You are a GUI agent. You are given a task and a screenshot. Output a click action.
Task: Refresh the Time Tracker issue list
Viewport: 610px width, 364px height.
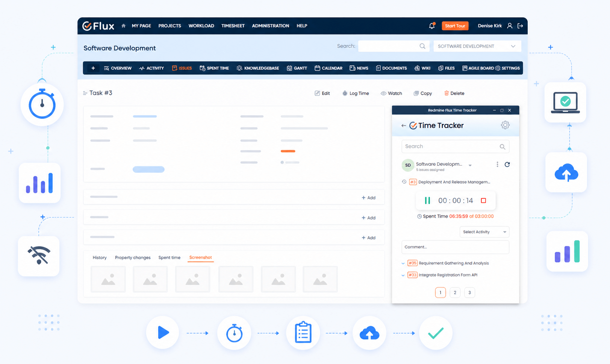point(507,165)
